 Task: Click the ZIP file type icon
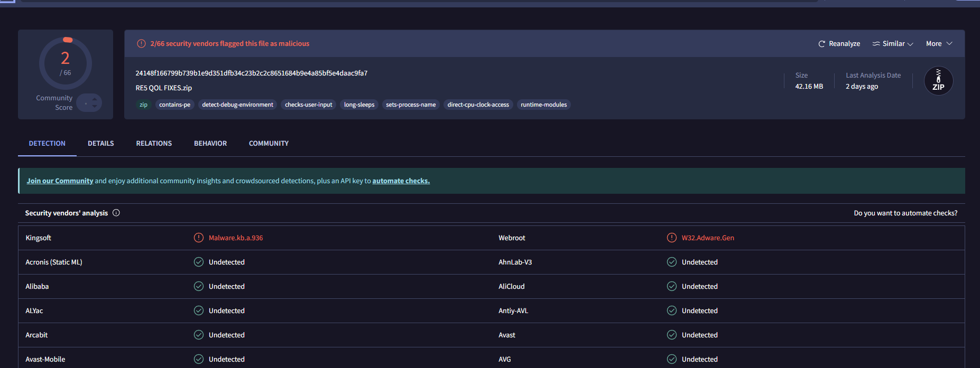[x=938, y=81]
